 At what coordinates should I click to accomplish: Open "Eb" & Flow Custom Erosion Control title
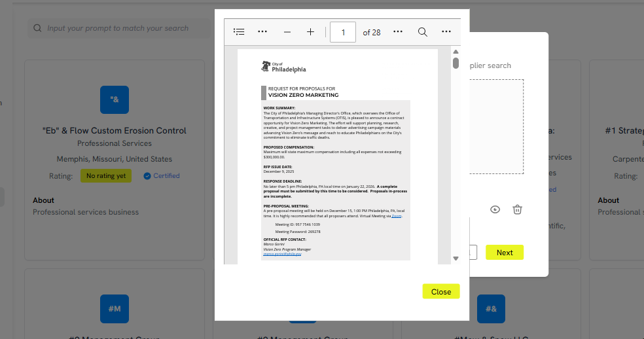(115, 131)
